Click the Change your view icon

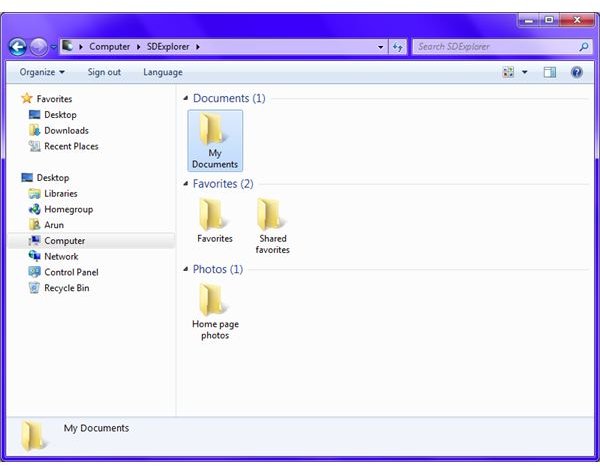(508, 72)
